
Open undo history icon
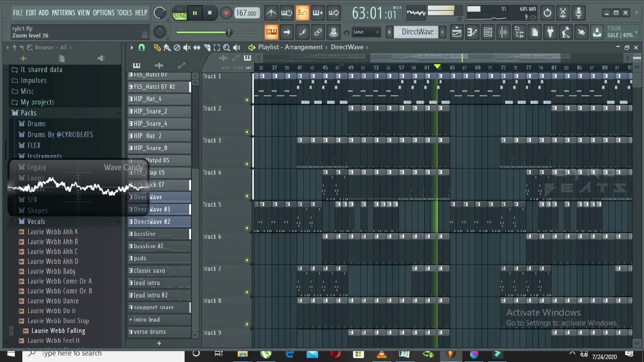tap(547, 13)
